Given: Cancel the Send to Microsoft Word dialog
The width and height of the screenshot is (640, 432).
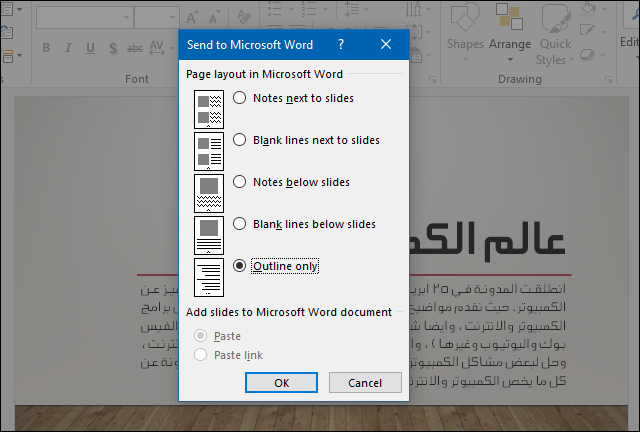Looking at the screenshot, I should coord(365,383).
